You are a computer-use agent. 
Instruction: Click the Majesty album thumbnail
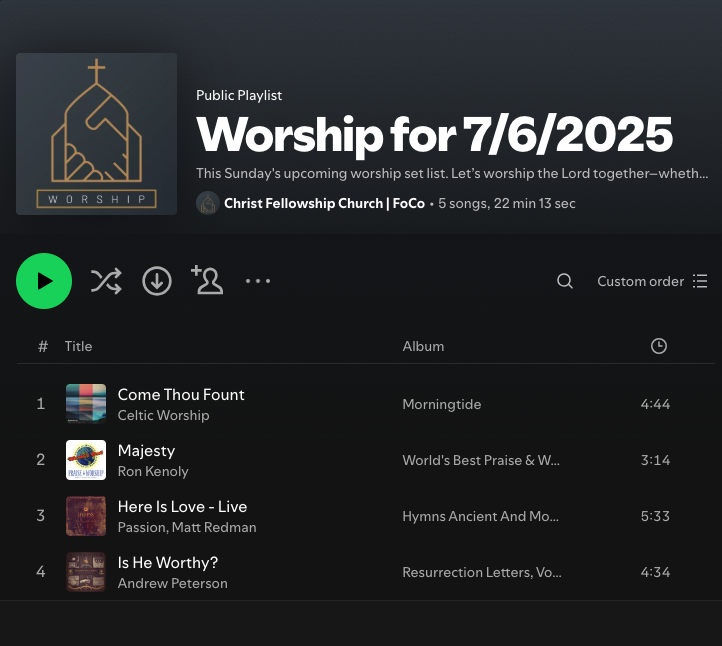coord(86,460)
